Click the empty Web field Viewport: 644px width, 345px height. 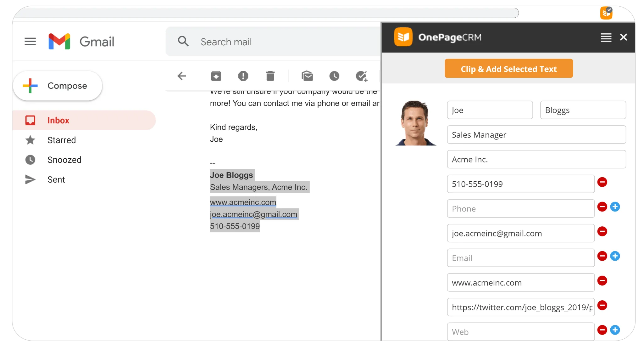click(x=521, y=331)
